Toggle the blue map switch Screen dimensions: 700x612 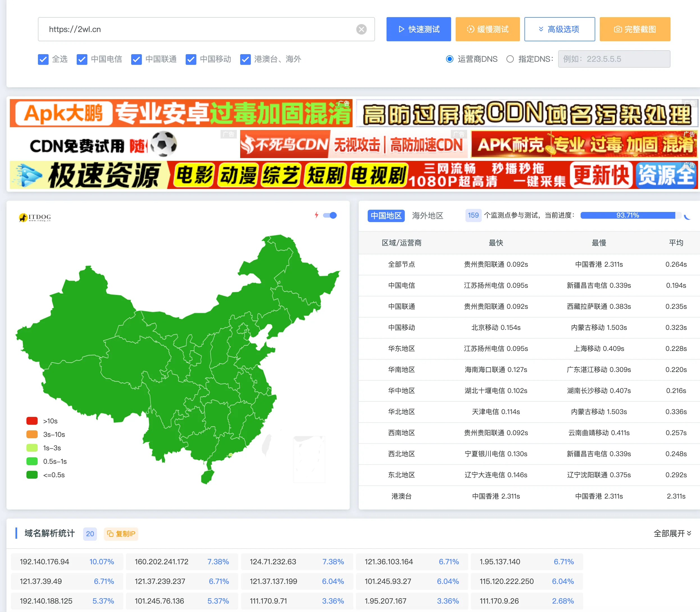(330, 215)
